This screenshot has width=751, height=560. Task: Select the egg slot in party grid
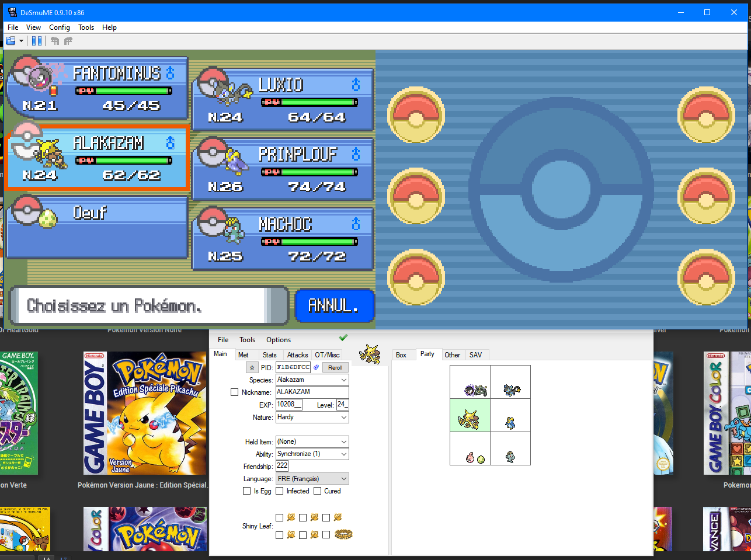click(x=470, y=449)
